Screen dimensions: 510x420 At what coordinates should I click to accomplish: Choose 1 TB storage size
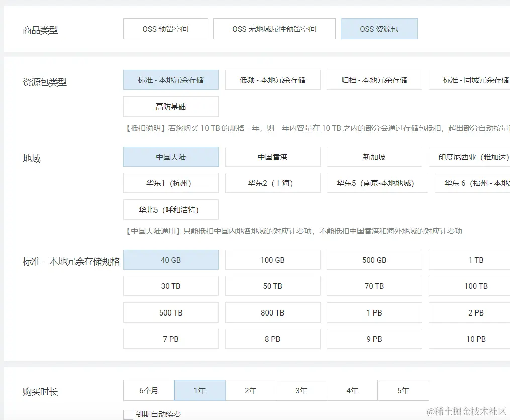(x=469, y=260)
